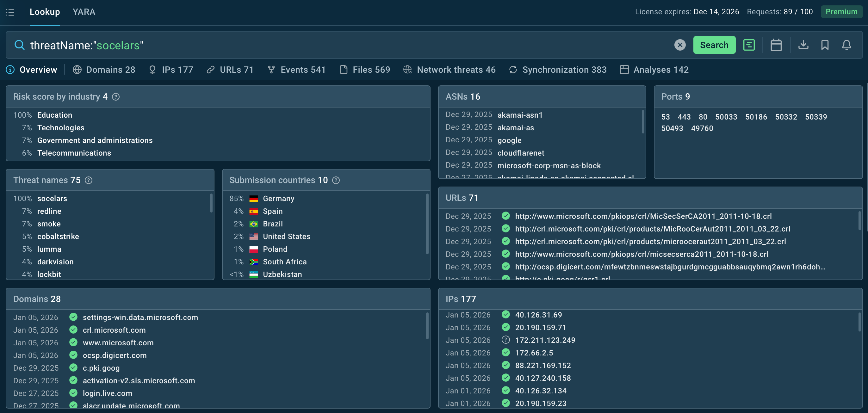The height and width of the screenshot is (413, 868).
Task: Clear the search query with the X icon
Action: coord(680,45)
